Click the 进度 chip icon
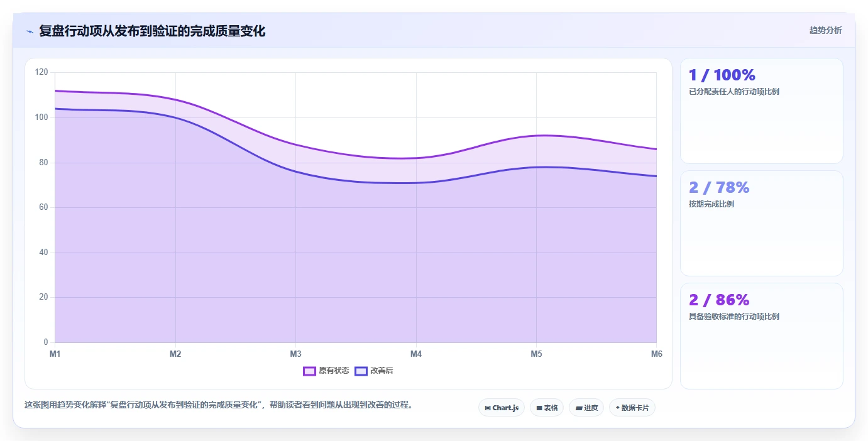This screenshot has width=868, height=441. click(x=578, y=408)
